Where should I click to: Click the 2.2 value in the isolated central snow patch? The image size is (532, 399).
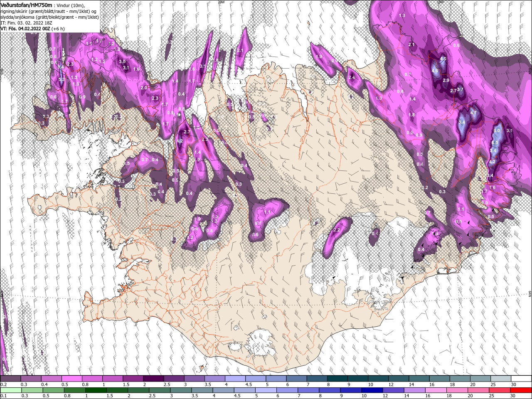pyautogui.click(x=337, y=230)
